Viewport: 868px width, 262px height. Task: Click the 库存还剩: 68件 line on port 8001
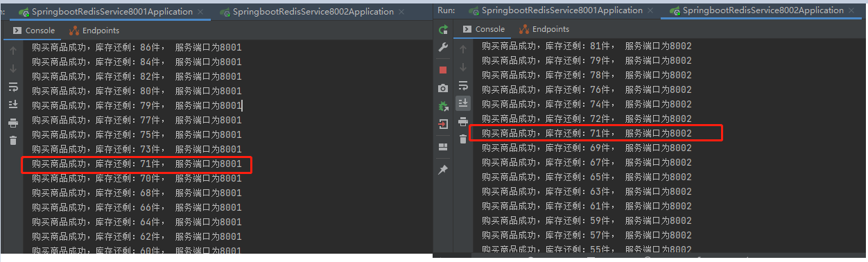pyautogui.click(x=137, y=193)
